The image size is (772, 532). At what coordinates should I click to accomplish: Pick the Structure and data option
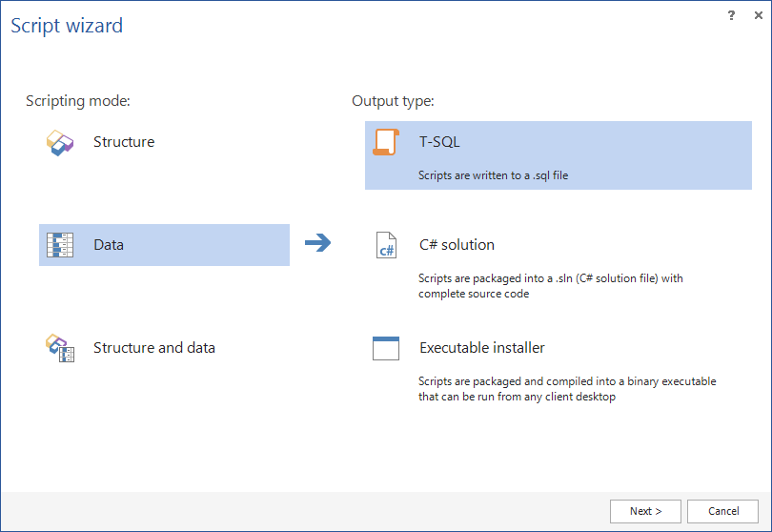pos(154,348)
